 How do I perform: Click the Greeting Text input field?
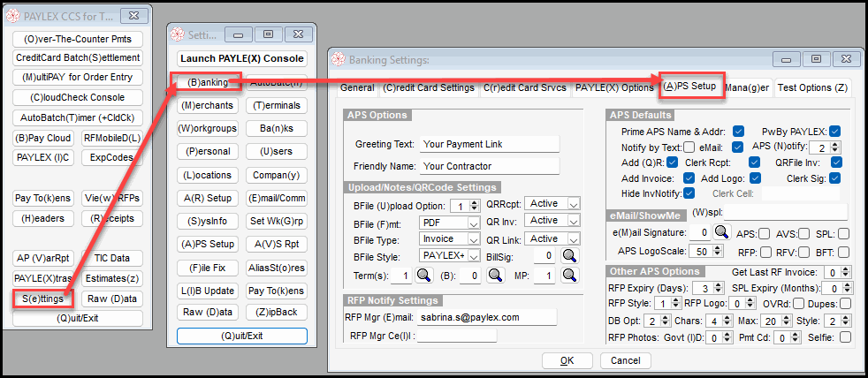(490, 144)
